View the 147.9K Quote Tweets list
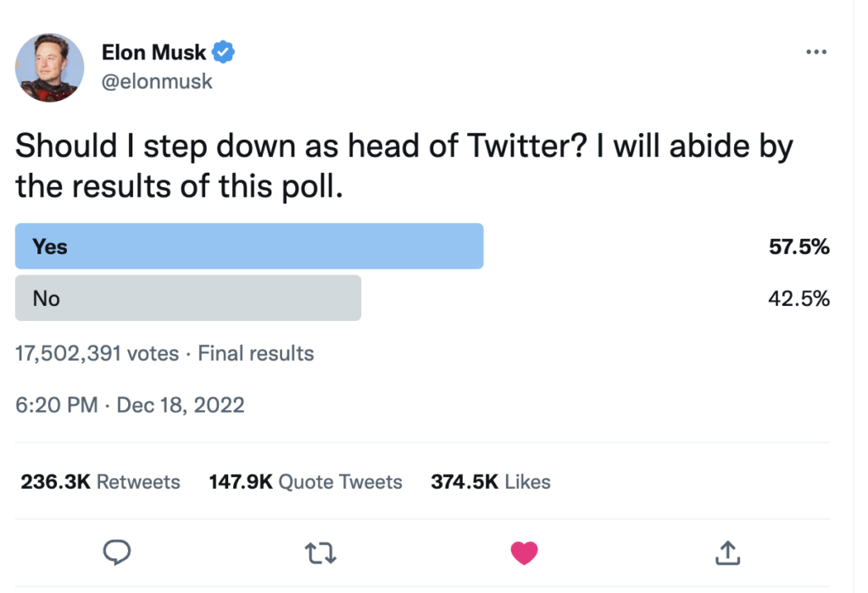Screen dimensions: 868x593 [305, 482]
